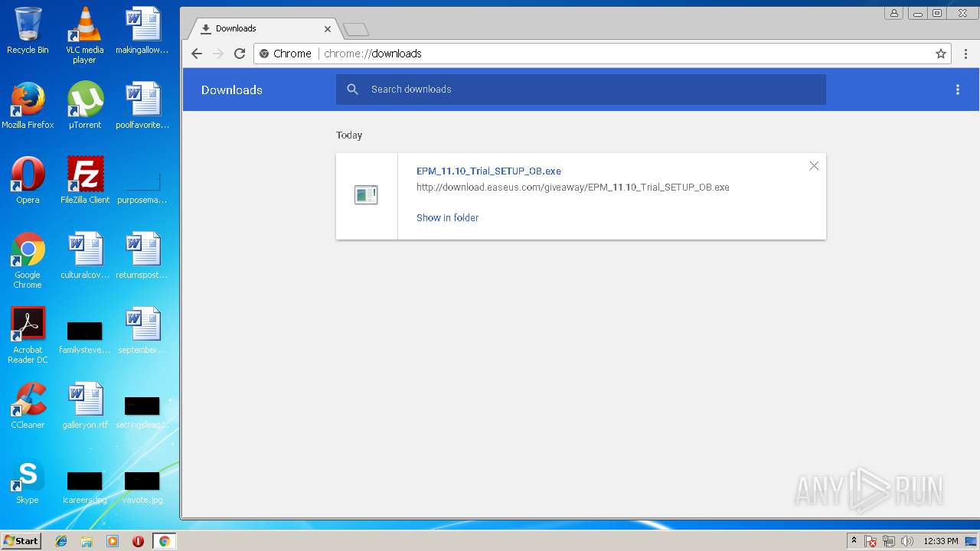
Task: Focus the Search downloads field
Action: (580, 90)
